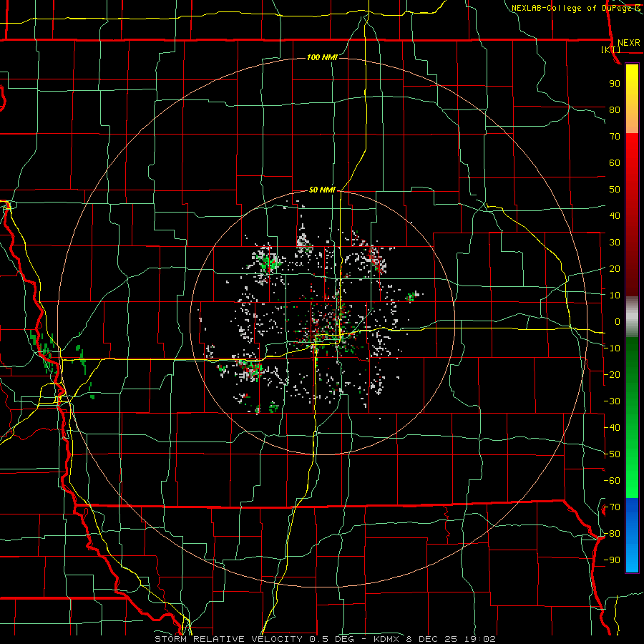Click the -10 value on the velocity scale
This screenshot has width=644, height=644.
coord(612,348)
